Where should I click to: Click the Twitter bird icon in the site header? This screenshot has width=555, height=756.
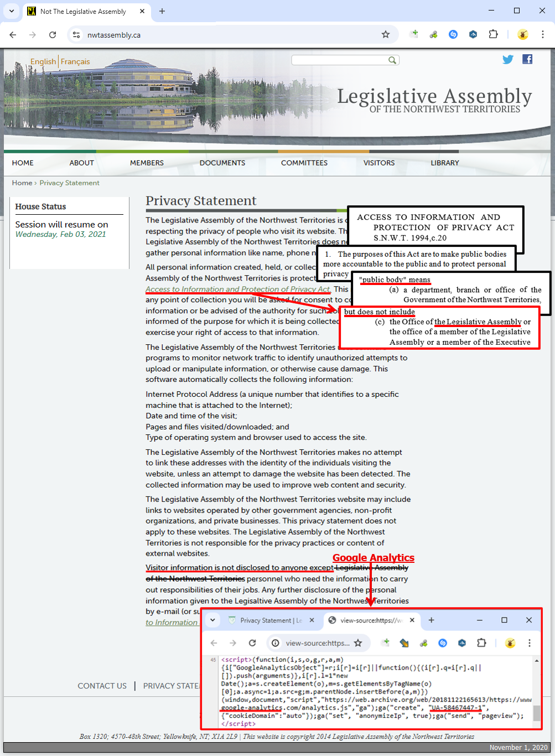tap(508, 59)
